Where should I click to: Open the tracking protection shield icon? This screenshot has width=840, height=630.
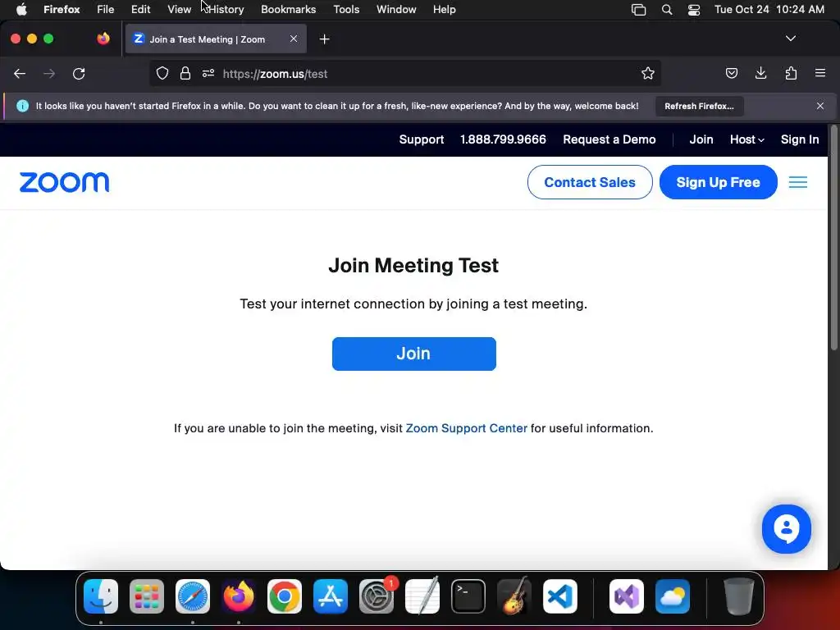(162, 74)
